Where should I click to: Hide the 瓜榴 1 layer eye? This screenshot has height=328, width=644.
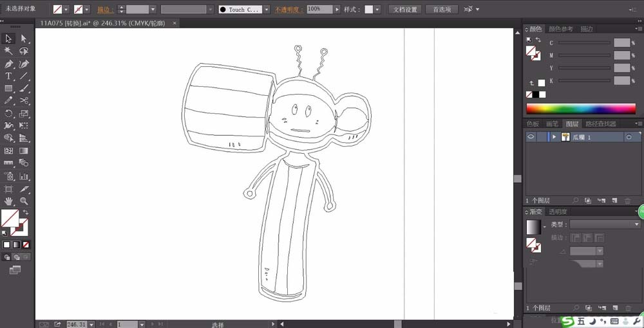coord(531,137)
